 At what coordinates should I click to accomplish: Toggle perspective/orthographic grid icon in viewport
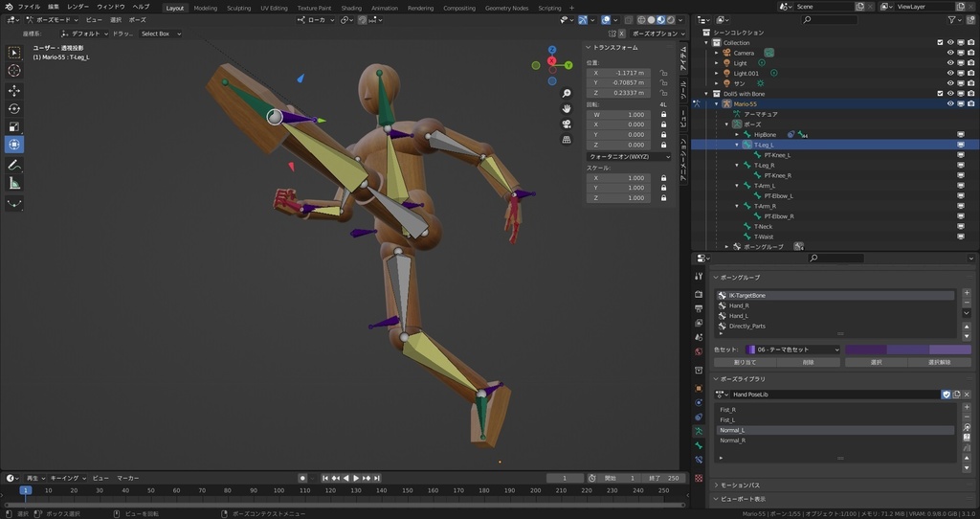click(x=567, y=139)
